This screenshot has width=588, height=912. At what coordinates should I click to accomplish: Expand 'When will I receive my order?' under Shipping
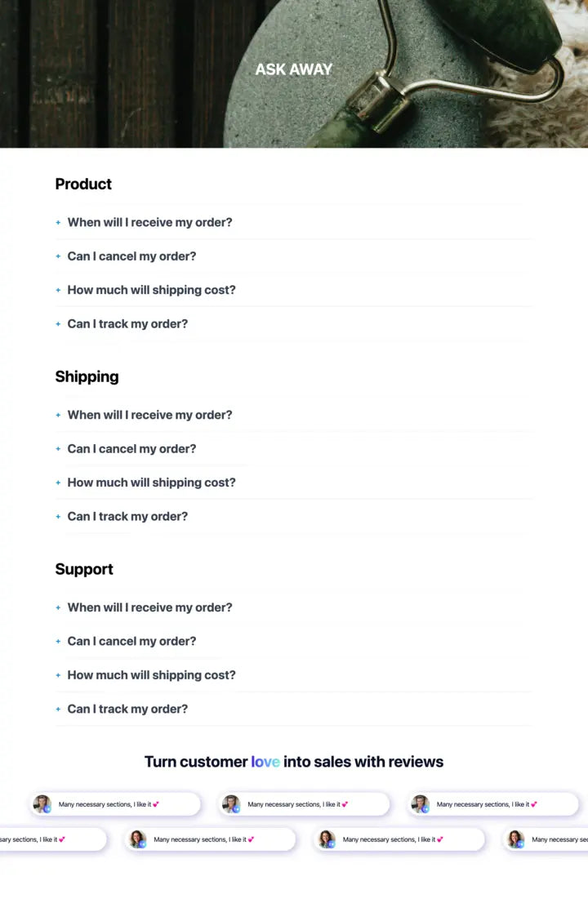pos(149,415)
